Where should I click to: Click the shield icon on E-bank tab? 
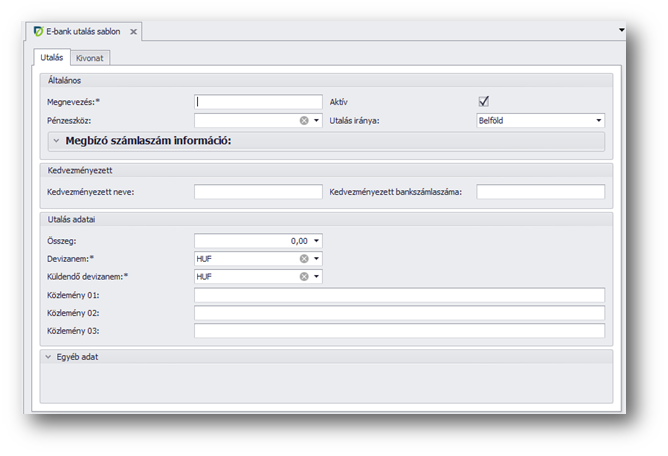tap(38, 32)
